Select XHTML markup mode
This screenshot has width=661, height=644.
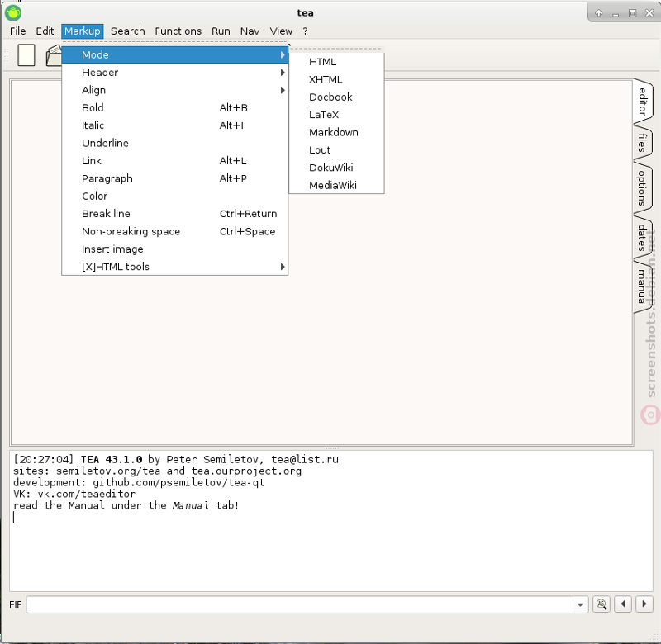pos(336,79)
